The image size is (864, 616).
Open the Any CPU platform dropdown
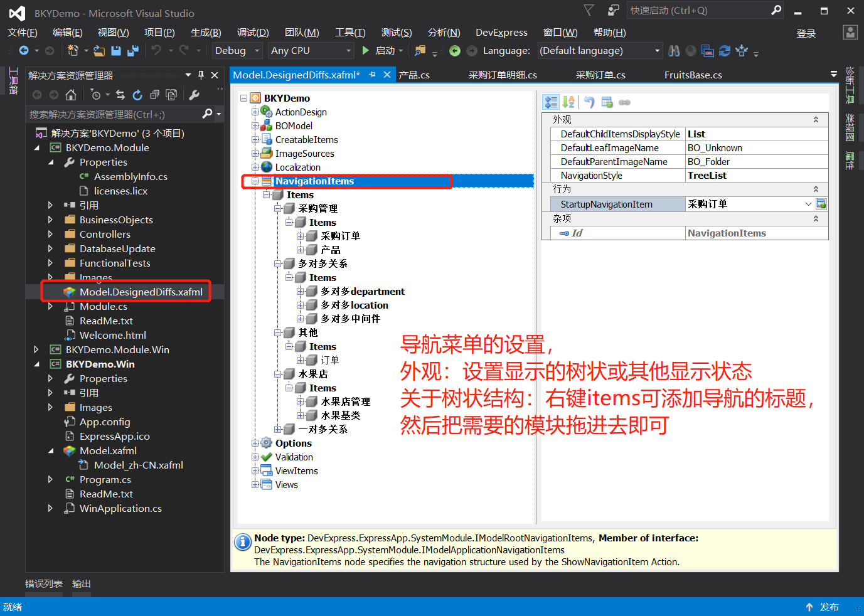(311, 51)
